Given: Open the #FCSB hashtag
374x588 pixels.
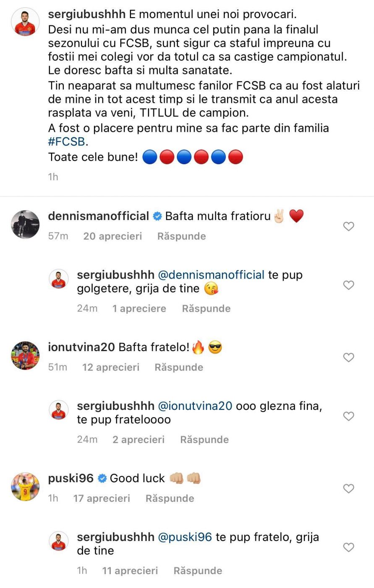Looking at the screenshot, I should [x=67, y=142].
